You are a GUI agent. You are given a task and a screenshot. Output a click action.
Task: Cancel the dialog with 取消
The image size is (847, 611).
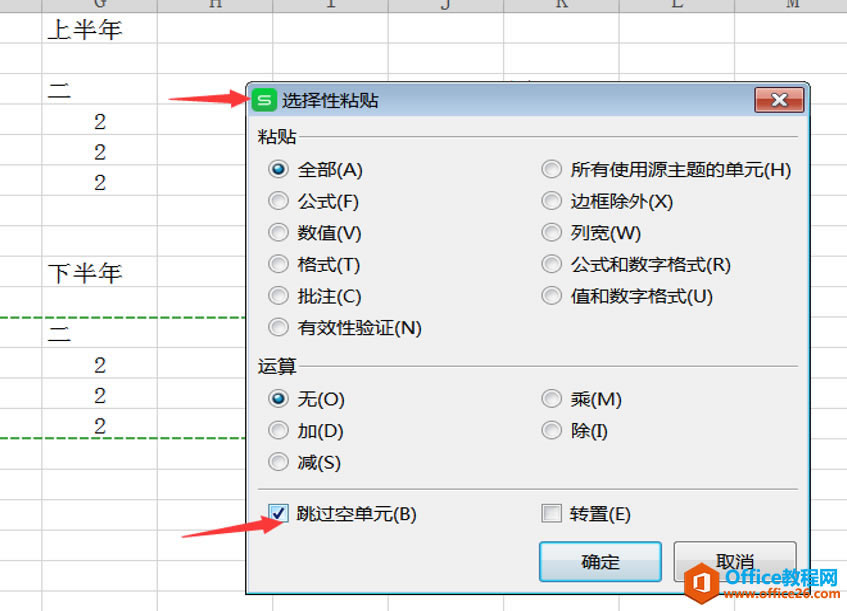pyautogui.click(x=735, y=562)
